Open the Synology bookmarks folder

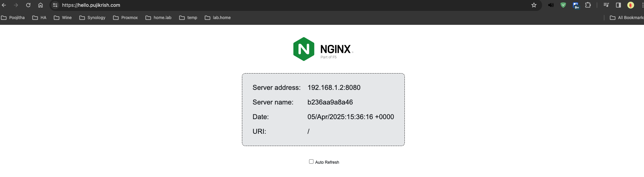tap(92, 18)
